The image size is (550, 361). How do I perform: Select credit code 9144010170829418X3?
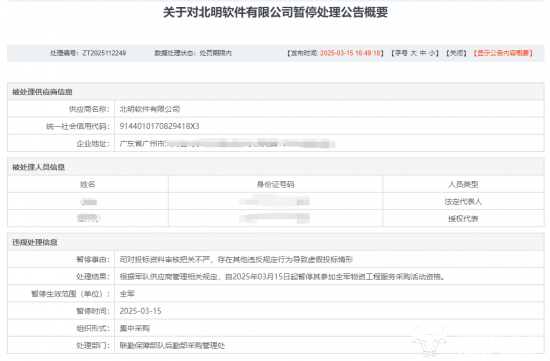click(160, 126)
